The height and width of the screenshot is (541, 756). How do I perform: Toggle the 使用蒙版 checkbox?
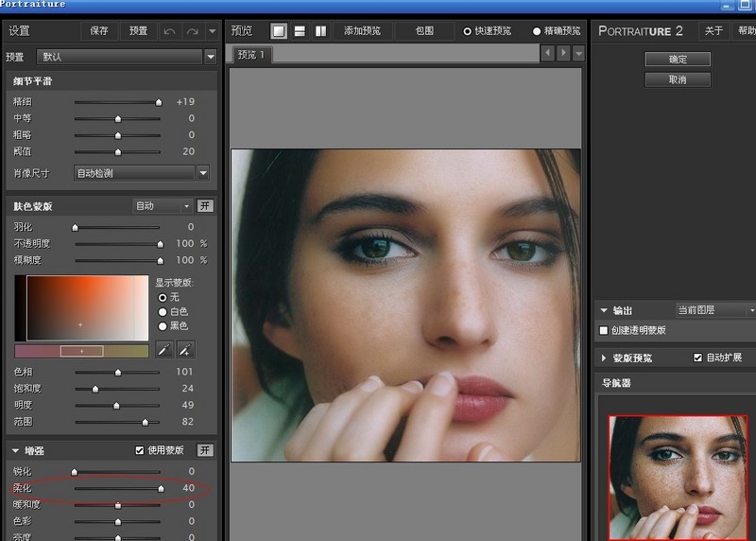(139, 450)
